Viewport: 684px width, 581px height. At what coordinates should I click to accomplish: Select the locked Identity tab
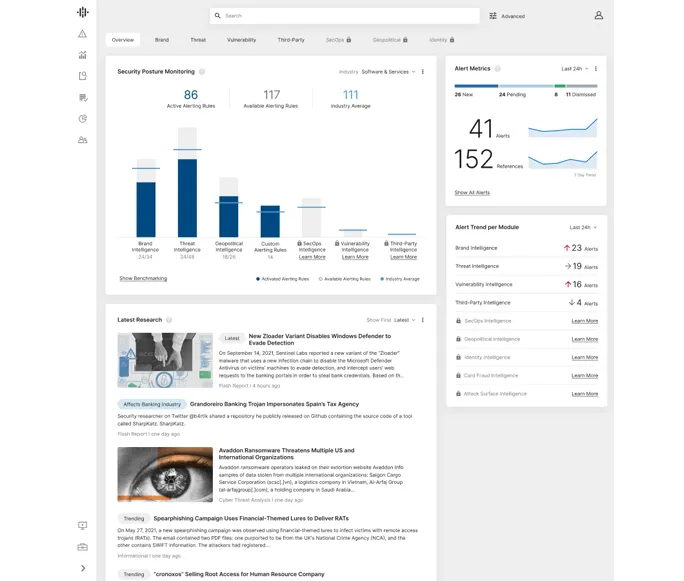(x=441, y=40)
